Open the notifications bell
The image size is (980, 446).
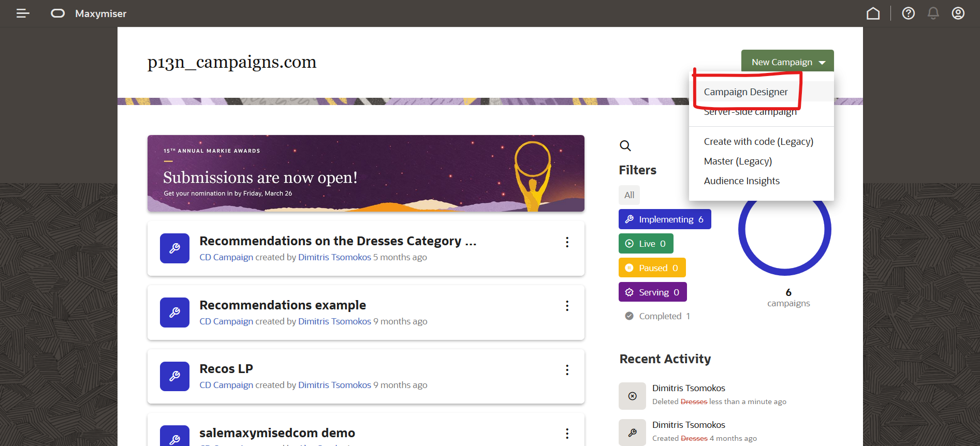pos(933,13)
